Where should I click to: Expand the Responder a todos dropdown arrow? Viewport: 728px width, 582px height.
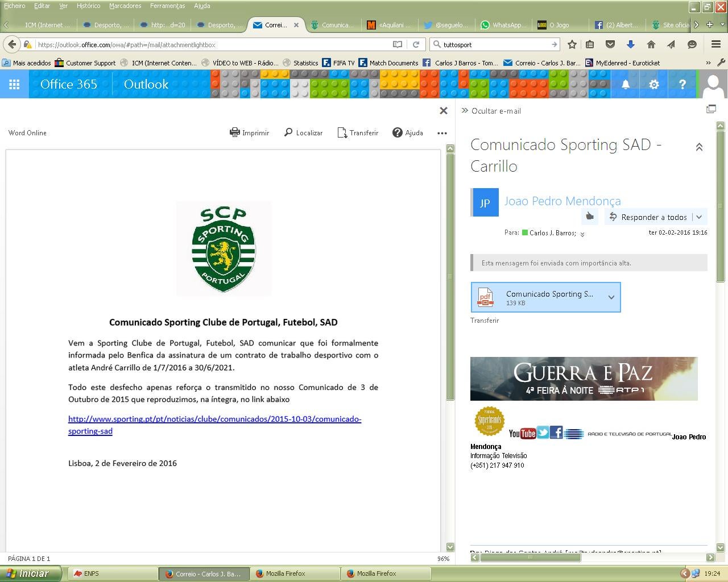700,217
